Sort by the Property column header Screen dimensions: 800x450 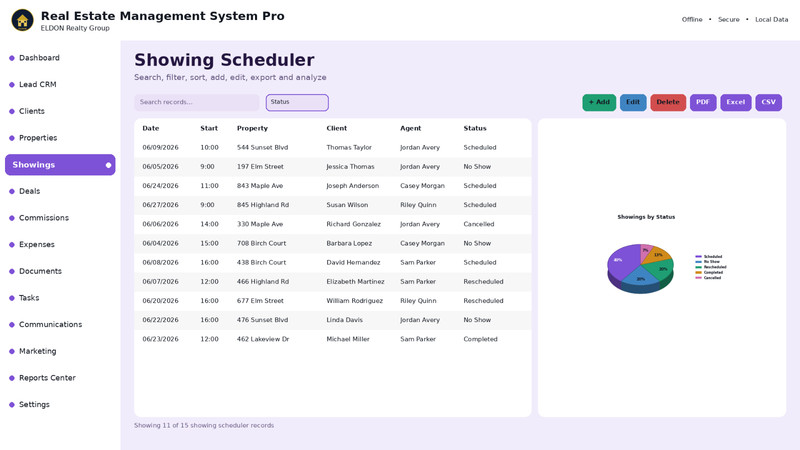point(252,128)
